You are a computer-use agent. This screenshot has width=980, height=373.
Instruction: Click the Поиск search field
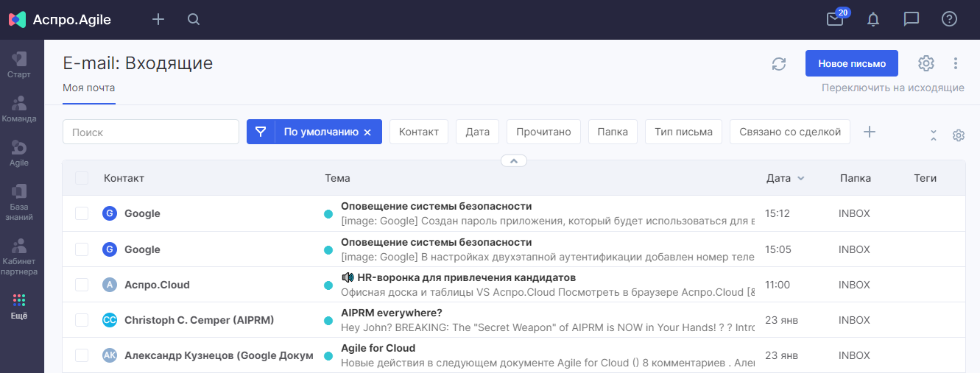[151, 132]
